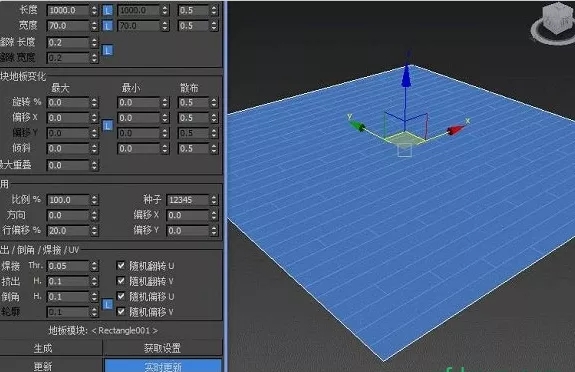This screenshot has height=372, width=575.
Task: Toggle the L lock button beside 长度
Action: tap(107, 10)
